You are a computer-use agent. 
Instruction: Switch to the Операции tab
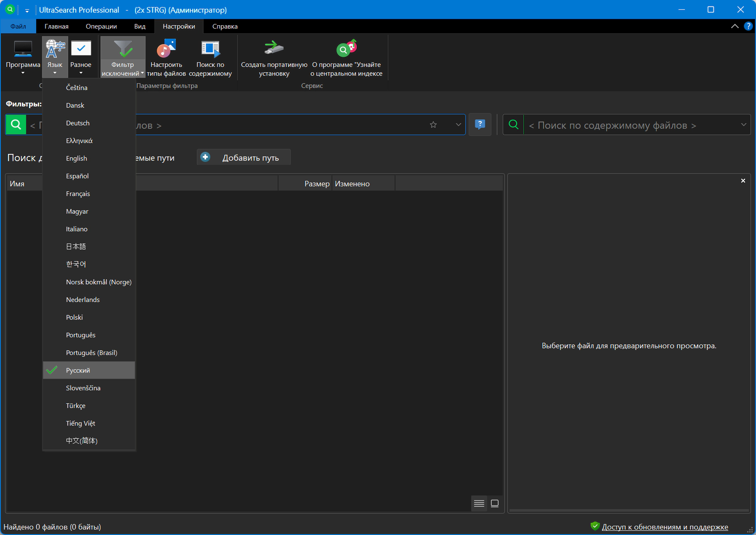pos(101,26)
